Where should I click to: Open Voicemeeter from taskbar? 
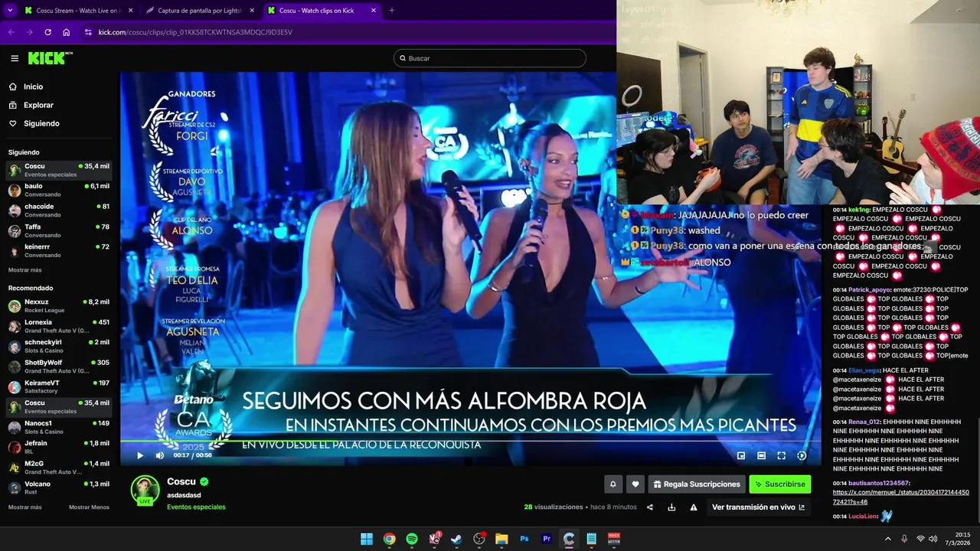point(614,539)
